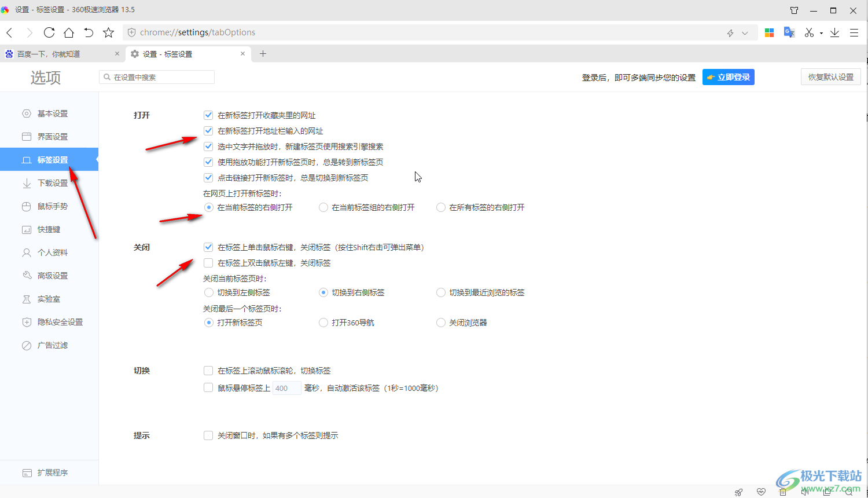Open a new tab with the plus button
This screenshot has width=868, height=498.
[263, 54]
